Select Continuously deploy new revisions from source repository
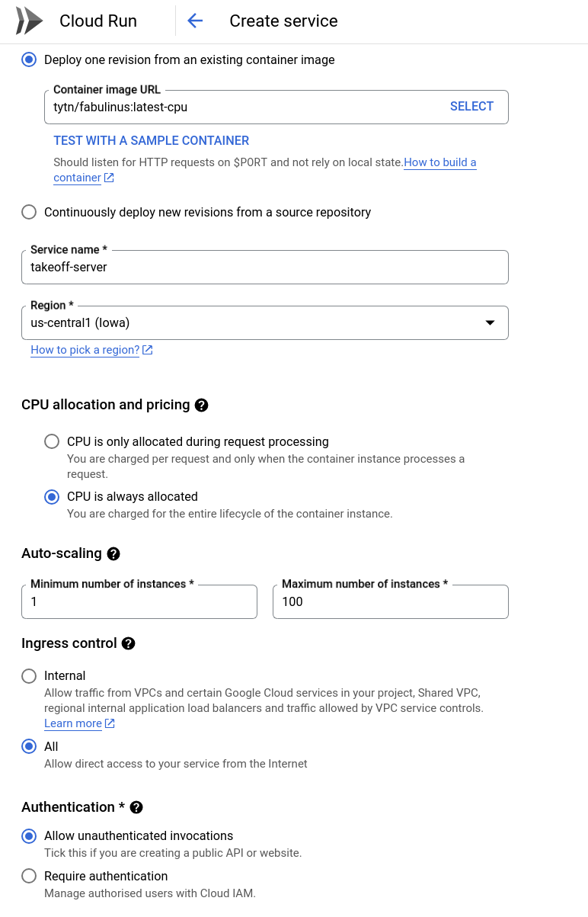The width and height of the screenshot is (588, 917). (29, 212)
